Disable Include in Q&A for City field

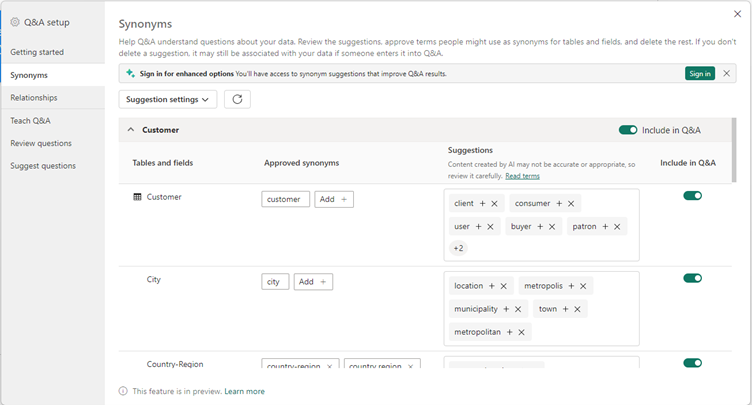tap(692, 278)
